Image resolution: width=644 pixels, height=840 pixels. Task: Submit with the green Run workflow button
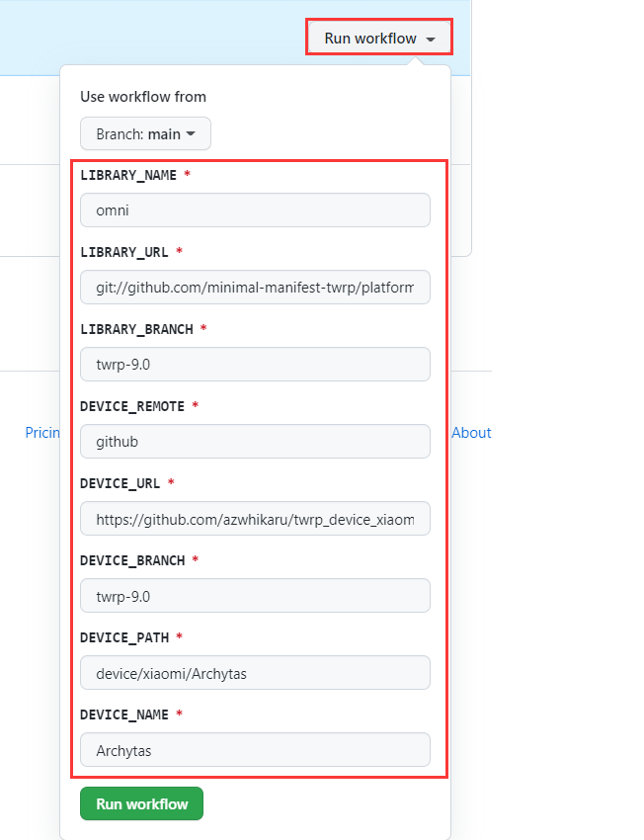pos(142,803)
